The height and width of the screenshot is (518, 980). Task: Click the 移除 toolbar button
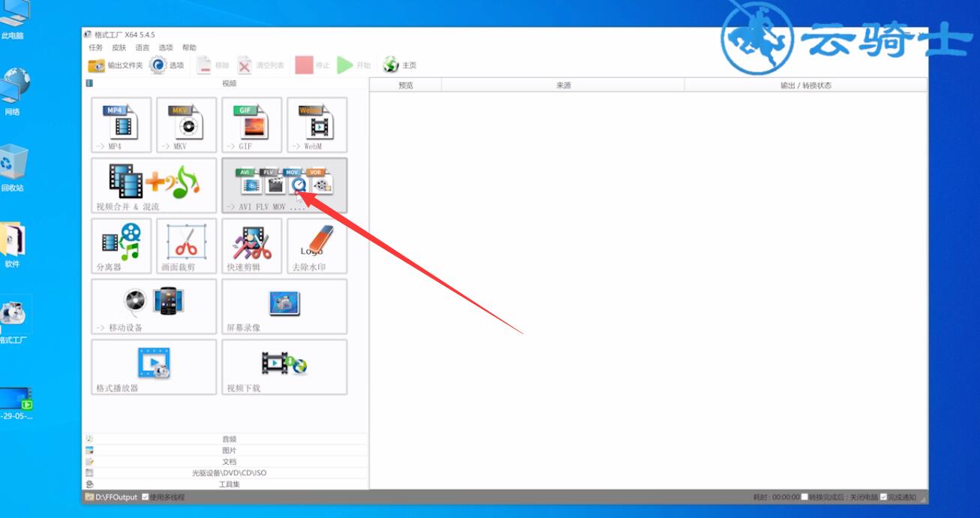(213, 65)
